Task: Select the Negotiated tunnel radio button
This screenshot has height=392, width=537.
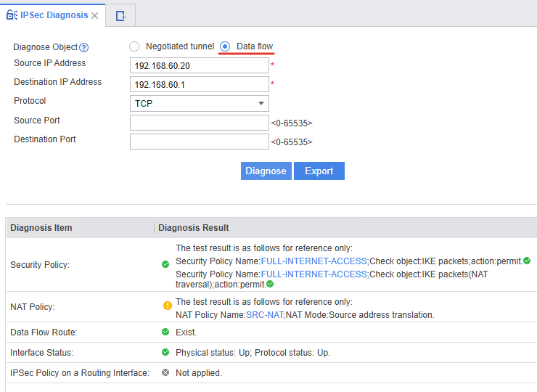Action: (x=134, y=46)
